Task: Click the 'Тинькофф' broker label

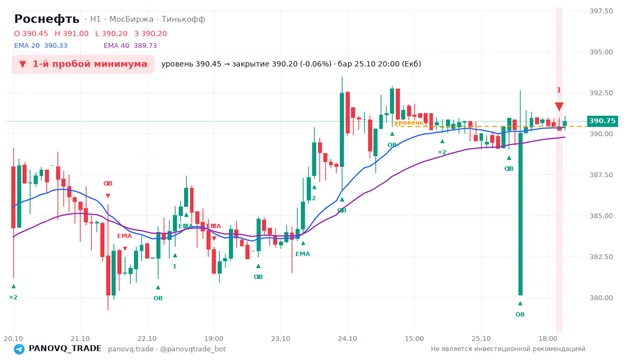Action: tap(183, 19)
